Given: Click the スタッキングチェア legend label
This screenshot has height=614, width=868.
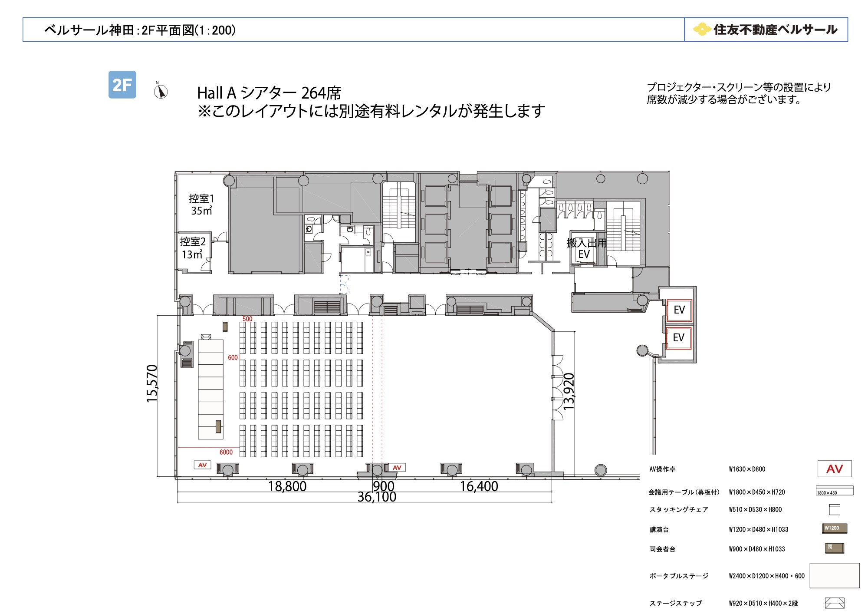Looking at the screenshot, I should [x=679, y=509].
